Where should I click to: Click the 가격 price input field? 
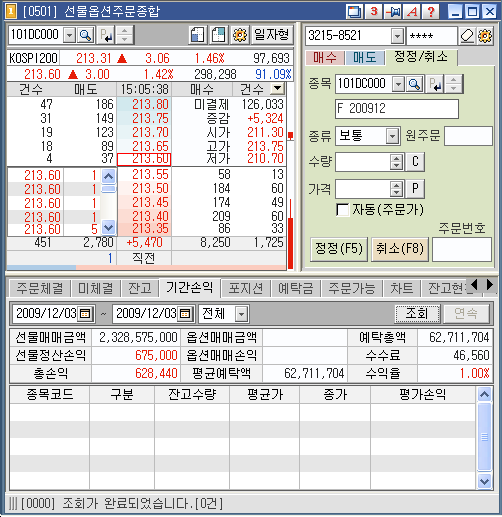[x=363, y=189]
